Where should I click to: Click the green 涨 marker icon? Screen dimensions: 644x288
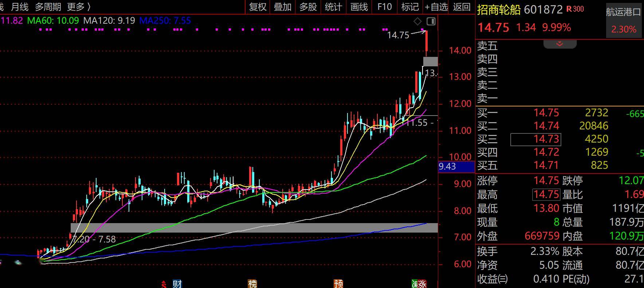click(x=415, y=284)
